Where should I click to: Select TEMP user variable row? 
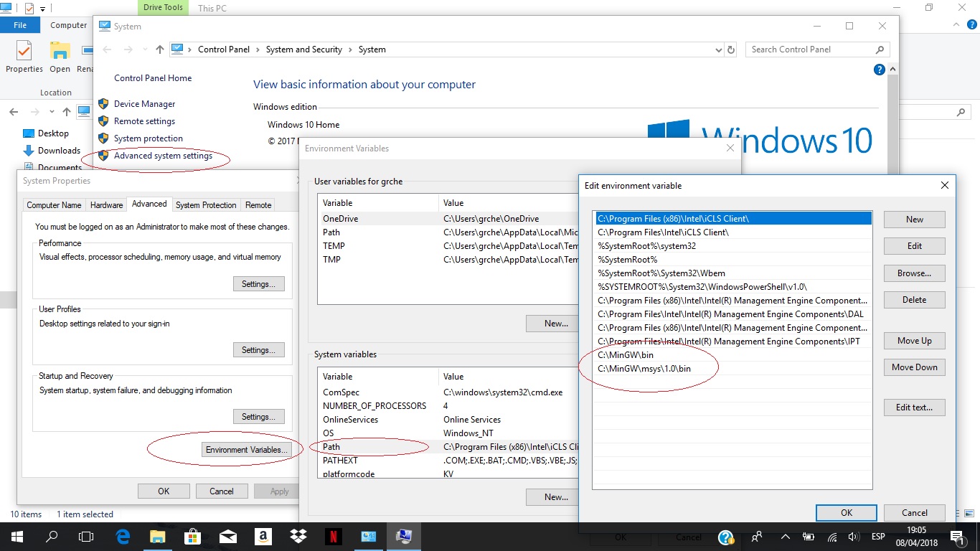pos(449,246)
